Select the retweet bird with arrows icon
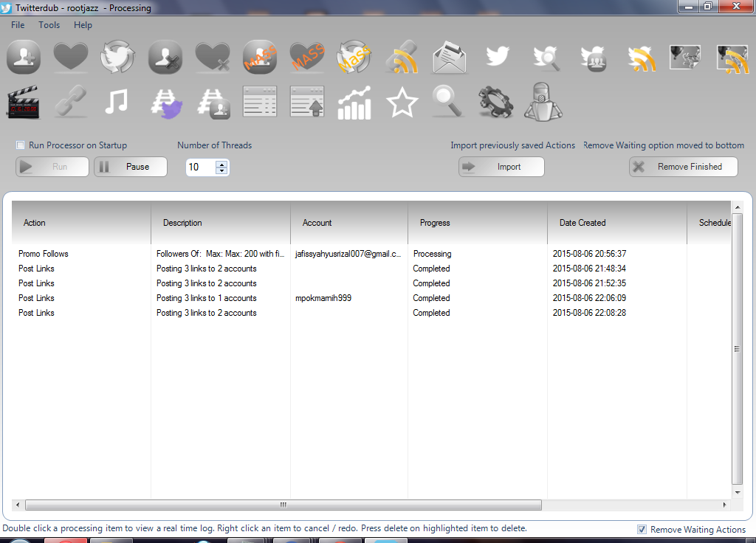The image size is (756, 543). coord(117,57)
